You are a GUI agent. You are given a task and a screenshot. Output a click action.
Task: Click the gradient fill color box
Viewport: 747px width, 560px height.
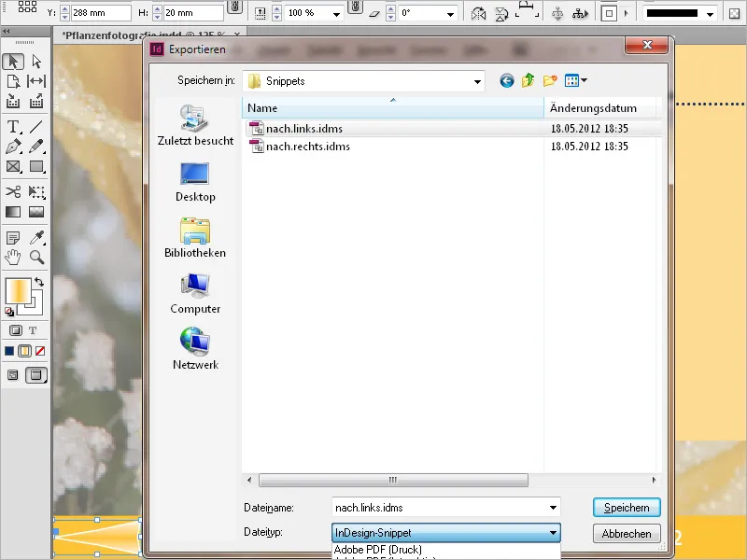click(18, 290)
